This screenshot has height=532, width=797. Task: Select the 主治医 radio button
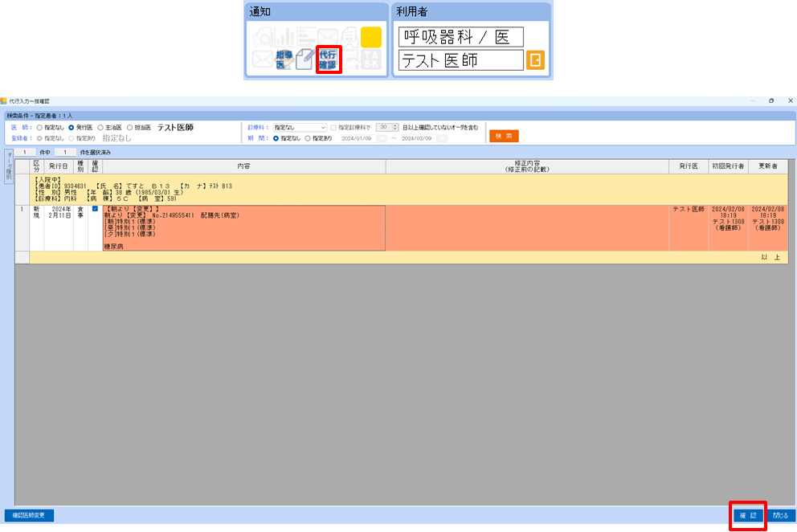pyautogui.click(x=100, y=128)
